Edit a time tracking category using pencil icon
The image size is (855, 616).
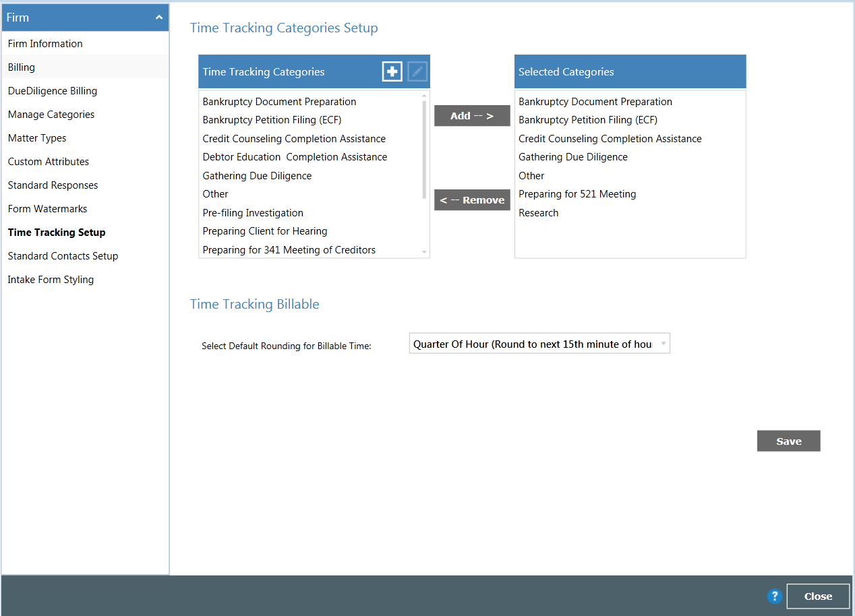point(417,71)
